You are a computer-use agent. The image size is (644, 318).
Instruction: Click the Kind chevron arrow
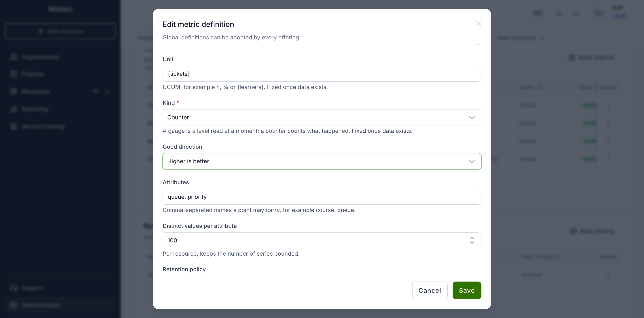[x=472, y=117]
